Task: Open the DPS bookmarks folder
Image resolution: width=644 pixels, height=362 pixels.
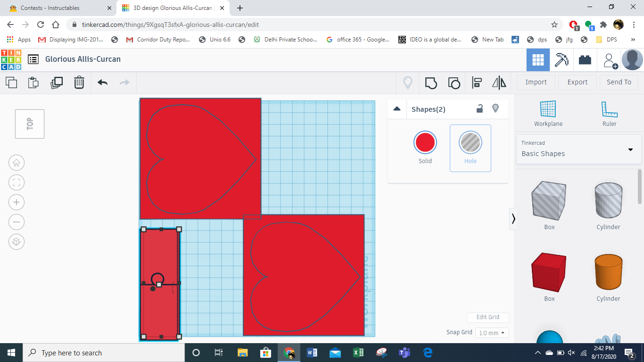Action: tap(606, 40)
